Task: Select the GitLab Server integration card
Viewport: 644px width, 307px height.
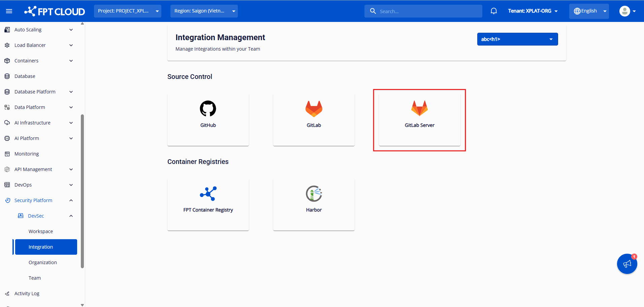Action: [x=420, y=120]
